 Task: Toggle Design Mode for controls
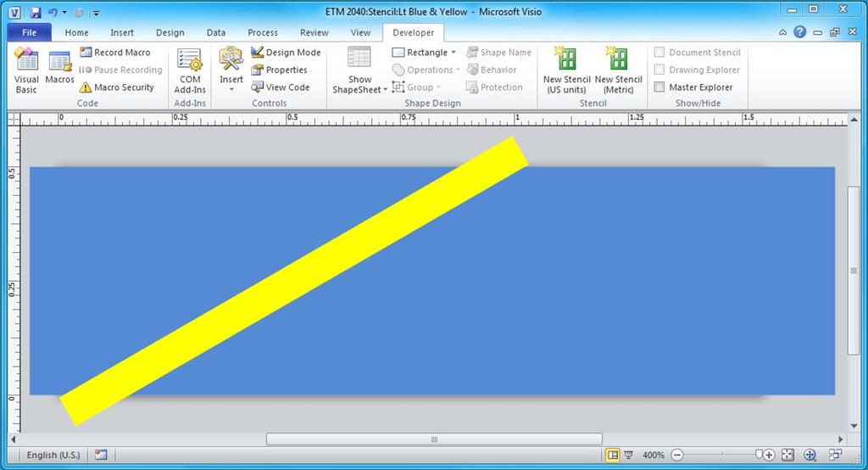(x=286, y=52)
